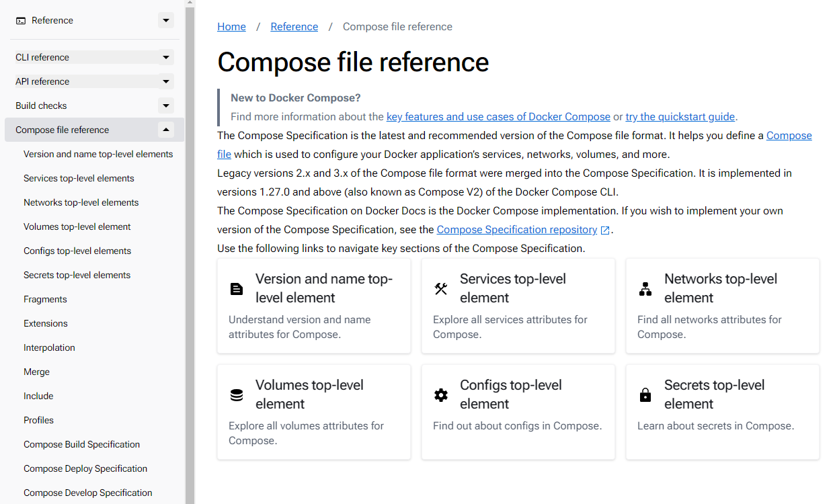This screenshot has height=504, width=833.
Task: Open Extensions in sidebar
Action: [46, 323]
